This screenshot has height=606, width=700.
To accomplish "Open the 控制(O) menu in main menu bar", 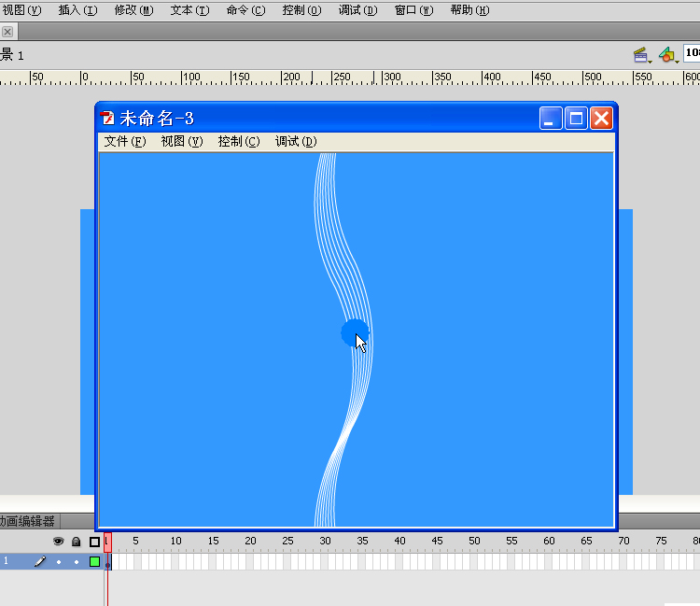I will (301, 10).
